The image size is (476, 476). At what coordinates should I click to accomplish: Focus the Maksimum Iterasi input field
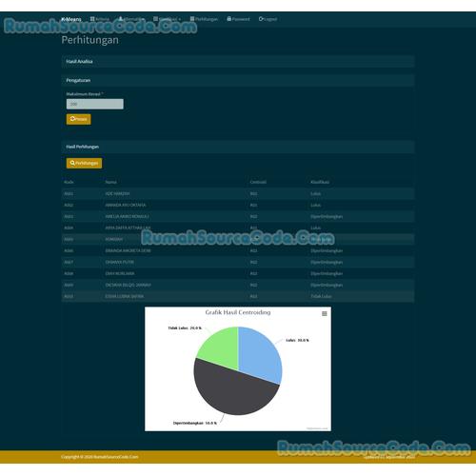coord(95,104)
